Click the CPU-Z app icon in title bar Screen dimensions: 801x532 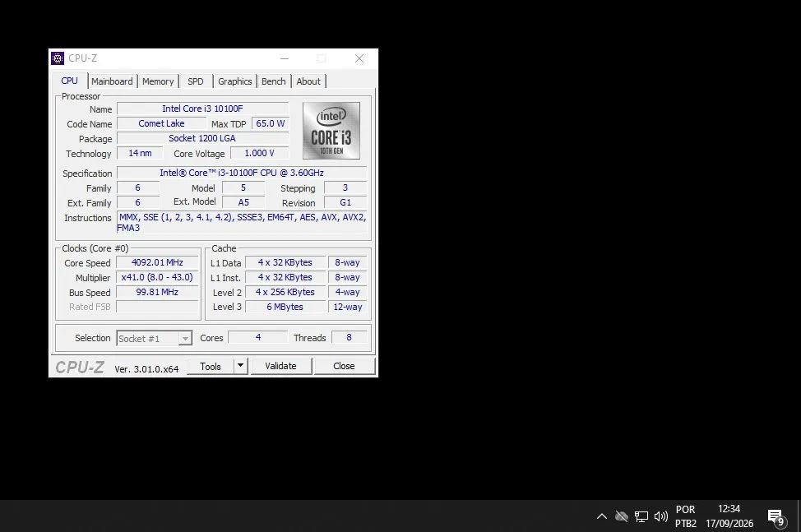click(58, 58)
